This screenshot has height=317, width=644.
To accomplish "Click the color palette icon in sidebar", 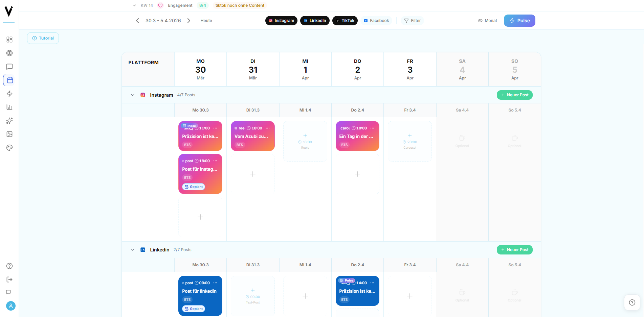I will coord(9,148).
